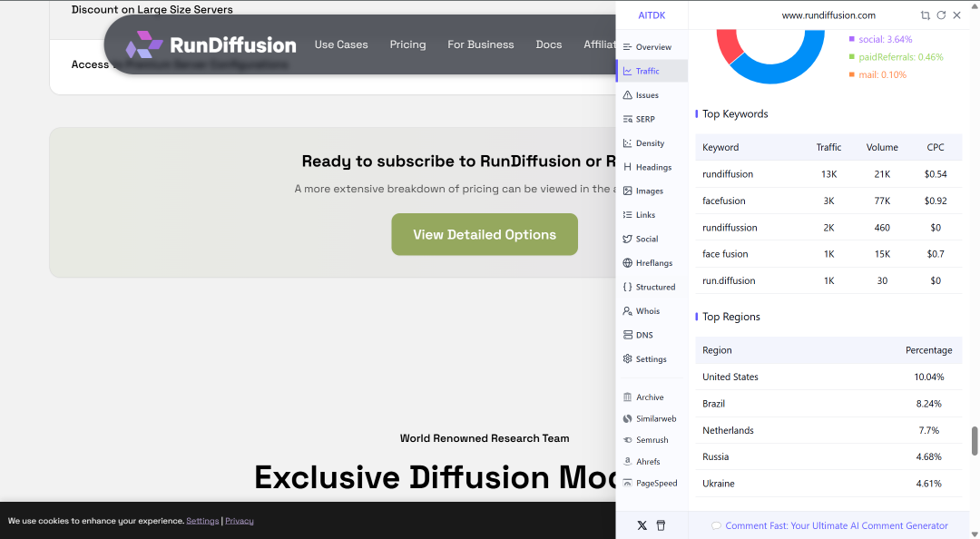Viewport: 980px width, 539px height.
Task: Click the refresh icon in AITDK header
Action: click(941, 15)
